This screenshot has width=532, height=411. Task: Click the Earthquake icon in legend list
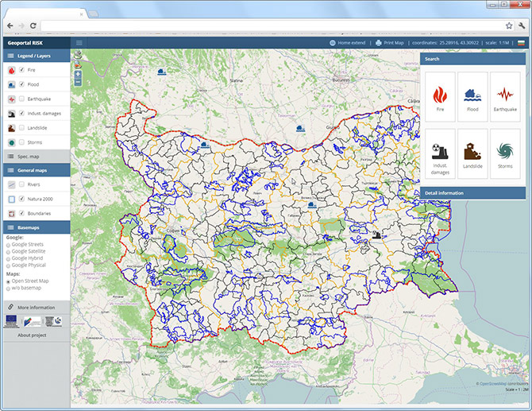pyautogui.click(x=12, y=99)
